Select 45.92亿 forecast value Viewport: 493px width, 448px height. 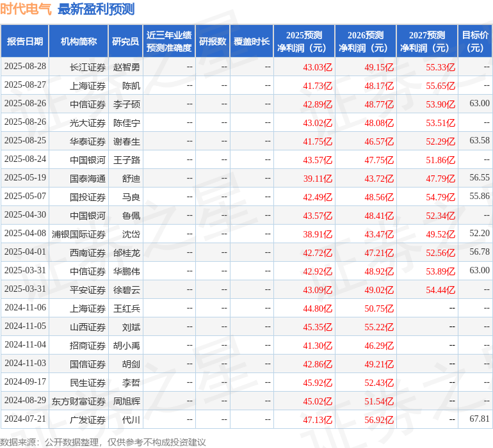(x=318, y=383)
